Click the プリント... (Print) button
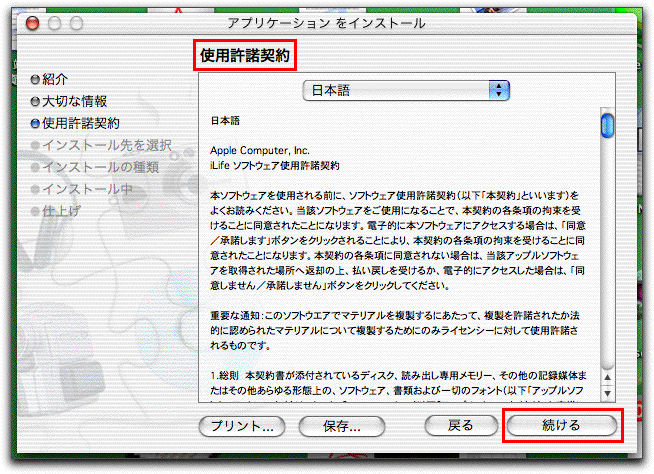Screen dimensions: 654x474 click(x=242, y=426)
